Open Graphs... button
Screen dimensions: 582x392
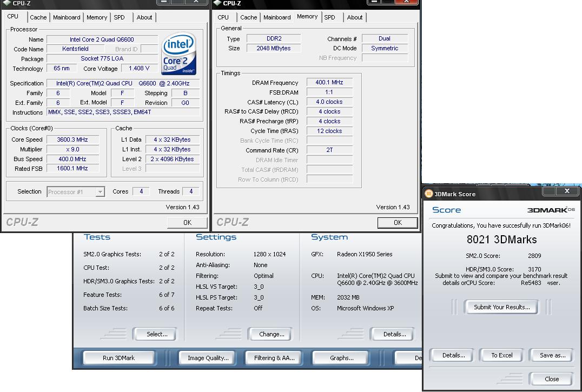click(x=341, y=358)
